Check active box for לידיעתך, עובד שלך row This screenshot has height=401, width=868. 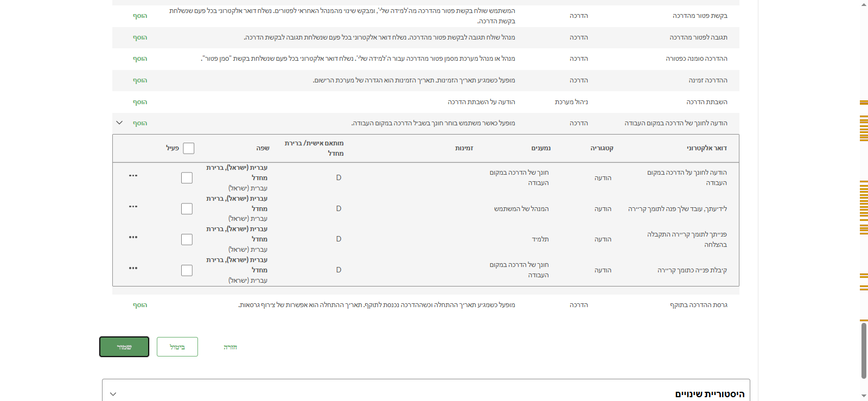pyautogui.click(x=187, y=209)
